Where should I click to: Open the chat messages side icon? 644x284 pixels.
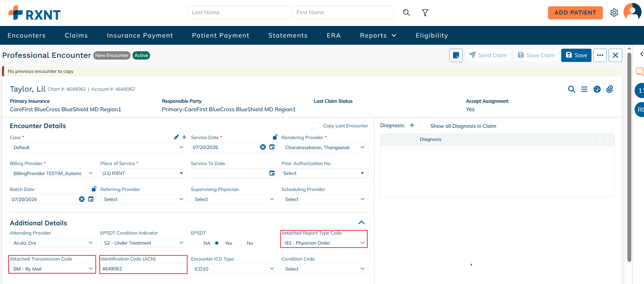[x=640, y=72]
